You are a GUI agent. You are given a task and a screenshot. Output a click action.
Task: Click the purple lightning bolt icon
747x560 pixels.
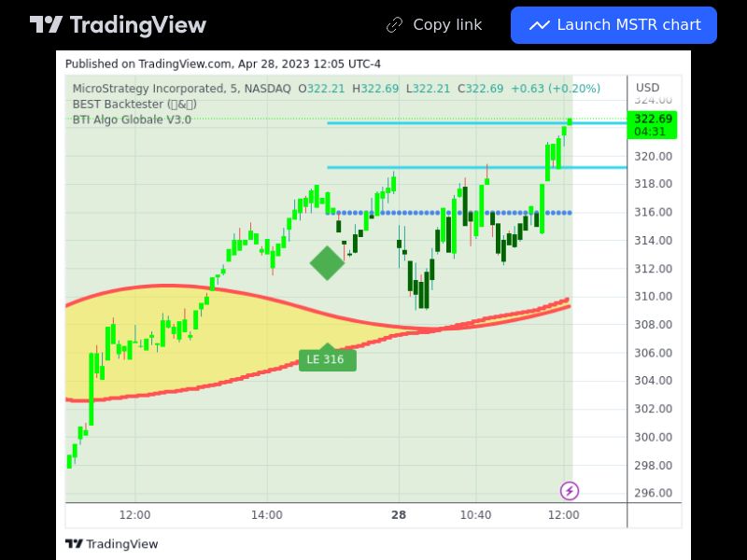[x=570, y=491]
